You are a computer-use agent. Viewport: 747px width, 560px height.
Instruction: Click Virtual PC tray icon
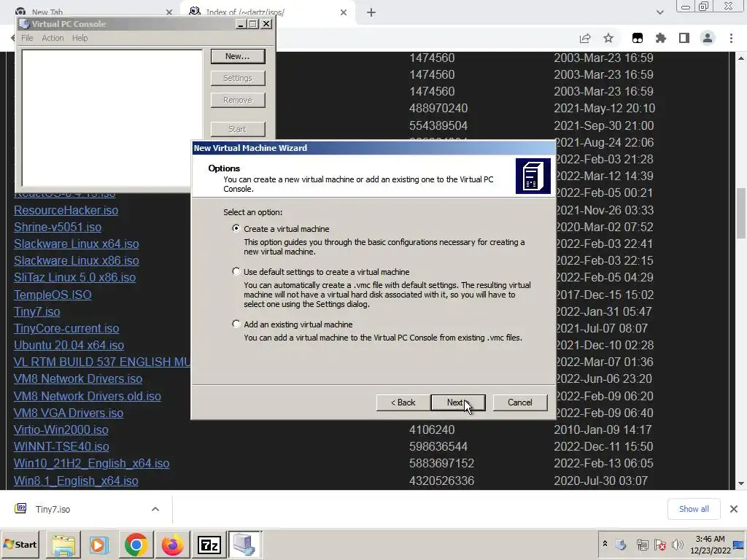(620, 544)
